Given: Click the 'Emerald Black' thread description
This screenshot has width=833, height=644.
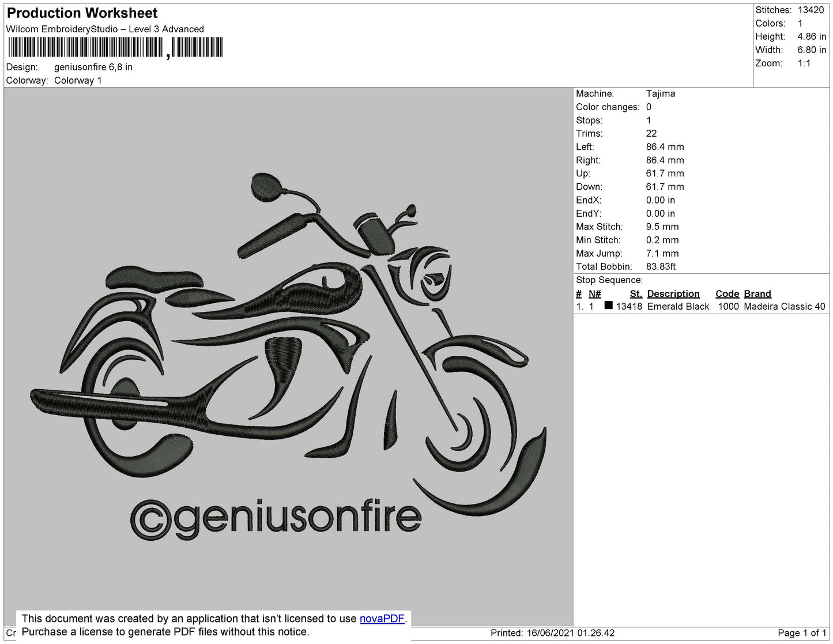Looking at the screenshot, I should click(678, 306).
